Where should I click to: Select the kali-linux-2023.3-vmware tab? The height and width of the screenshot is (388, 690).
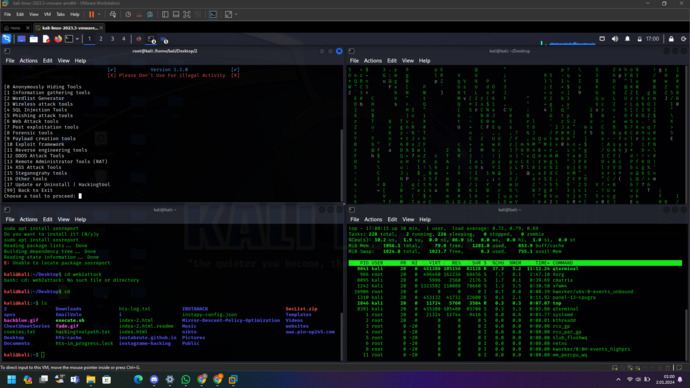(x=68, y=28)
